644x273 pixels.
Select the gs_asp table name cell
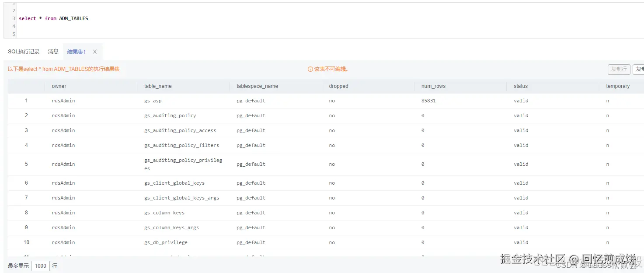153,101
